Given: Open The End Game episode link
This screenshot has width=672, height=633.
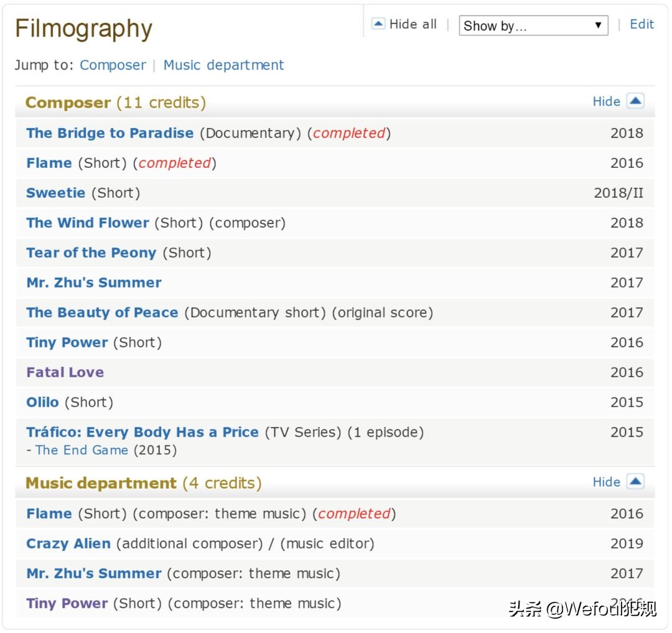Looking at the screenshot, I should [82, 450].
